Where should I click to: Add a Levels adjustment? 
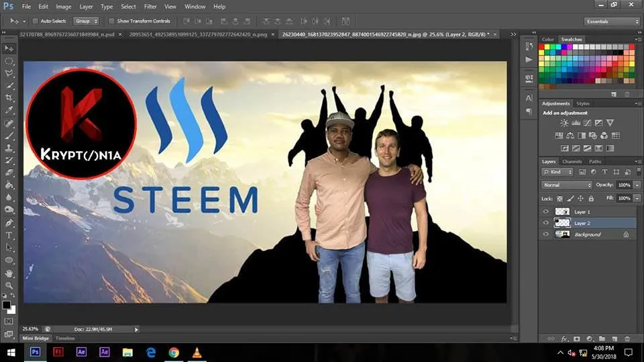point(576,123)
